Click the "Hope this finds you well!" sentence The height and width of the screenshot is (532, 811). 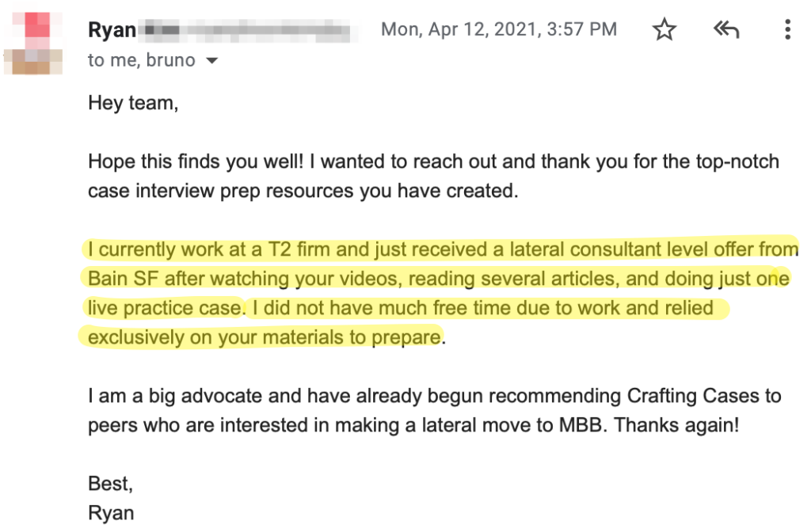(196, 161)
